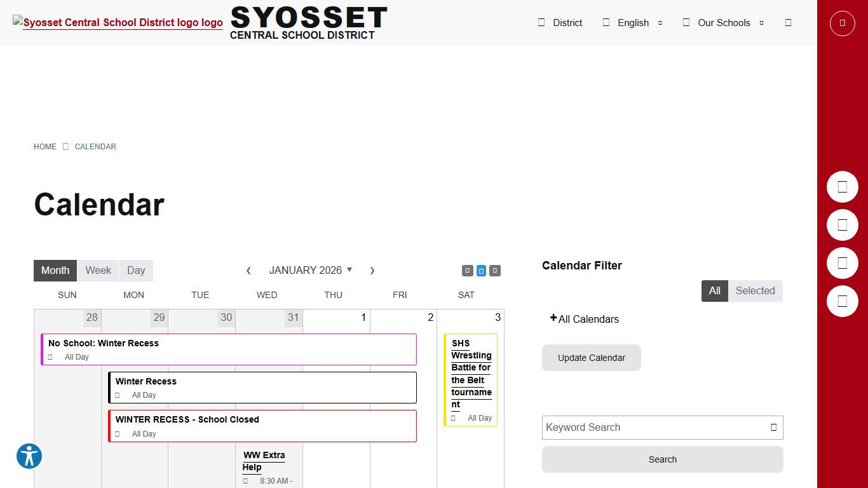Click inside the Keyword Search field

click(x=635, y=428)
